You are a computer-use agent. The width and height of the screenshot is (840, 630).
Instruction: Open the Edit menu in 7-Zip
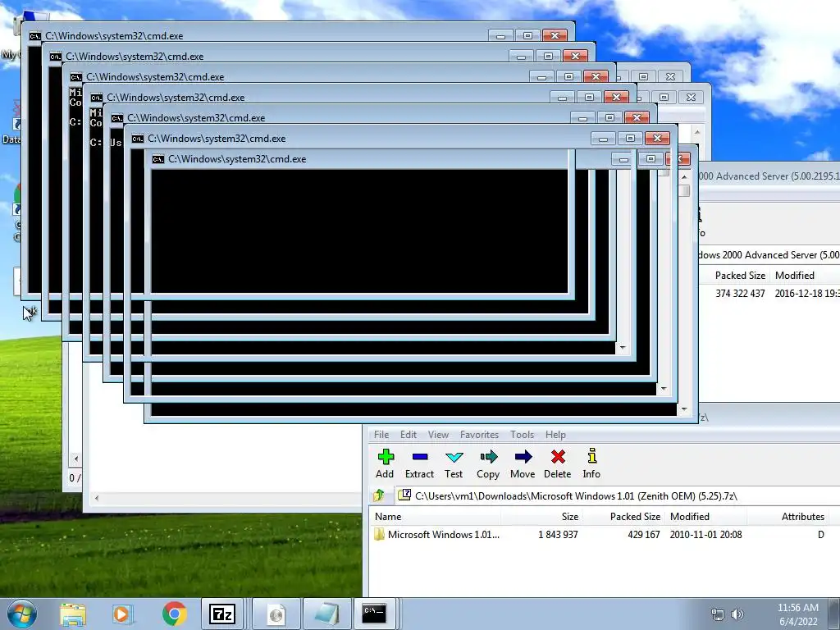pyautogui.click(x=409, y=435)
